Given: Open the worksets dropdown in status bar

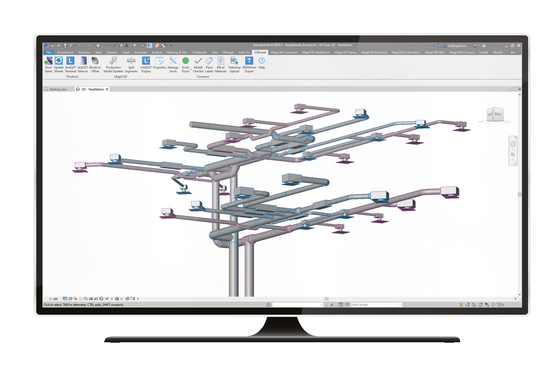Looking at the screenshot, I should tap(321, 305).
